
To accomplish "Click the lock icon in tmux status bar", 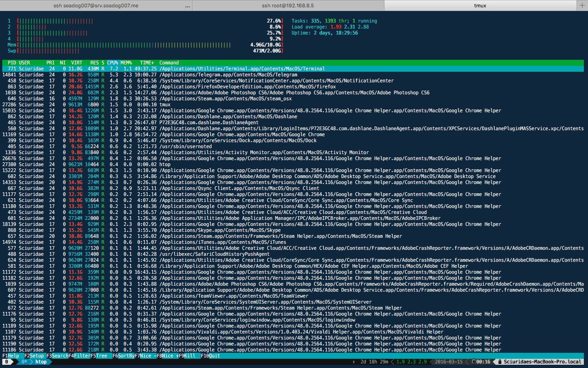I will coord(500,362).
